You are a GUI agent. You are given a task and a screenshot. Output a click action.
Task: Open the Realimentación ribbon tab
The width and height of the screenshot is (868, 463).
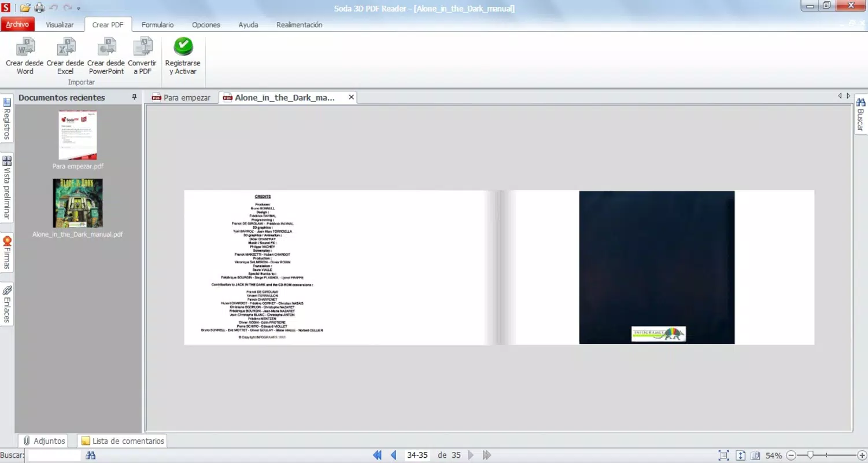tap(299, 25)
